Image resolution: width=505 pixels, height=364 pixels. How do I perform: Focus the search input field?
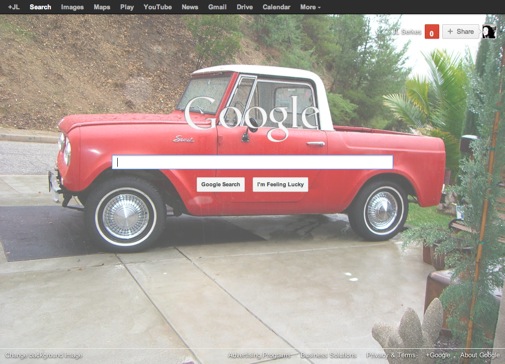pyautogui.click(x=252, y=162)
